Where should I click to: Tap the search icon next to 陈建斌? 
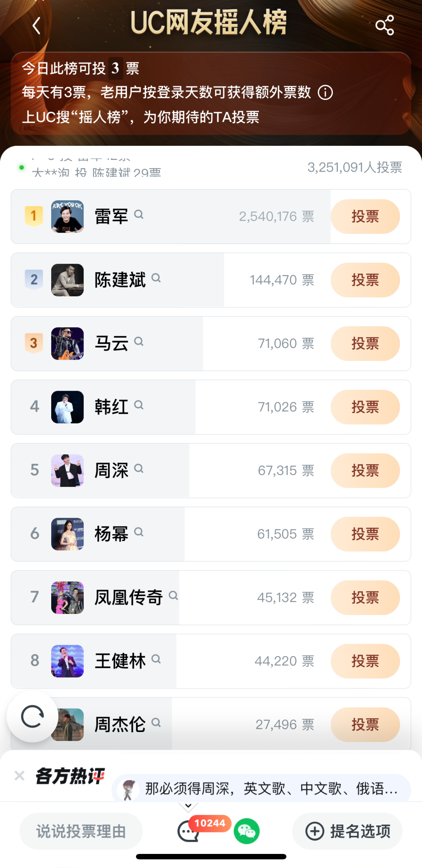coord(156,278)
